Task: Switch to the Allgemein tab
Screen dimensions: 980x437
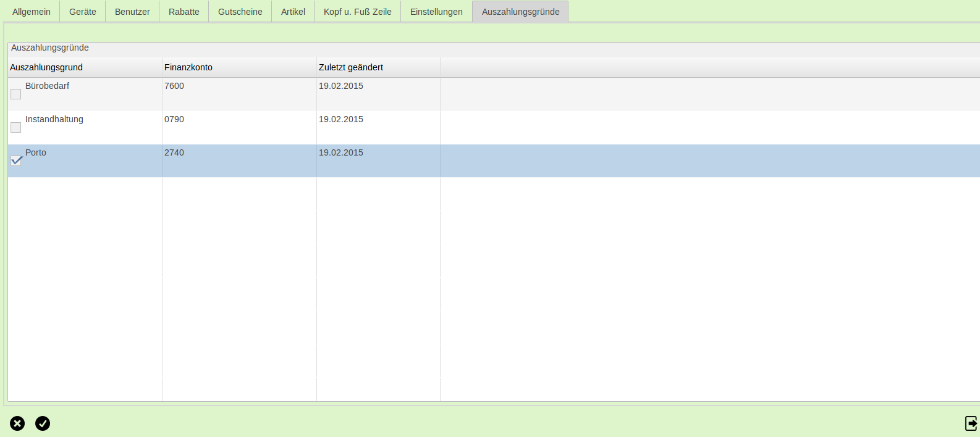Action: coord(32,12)
